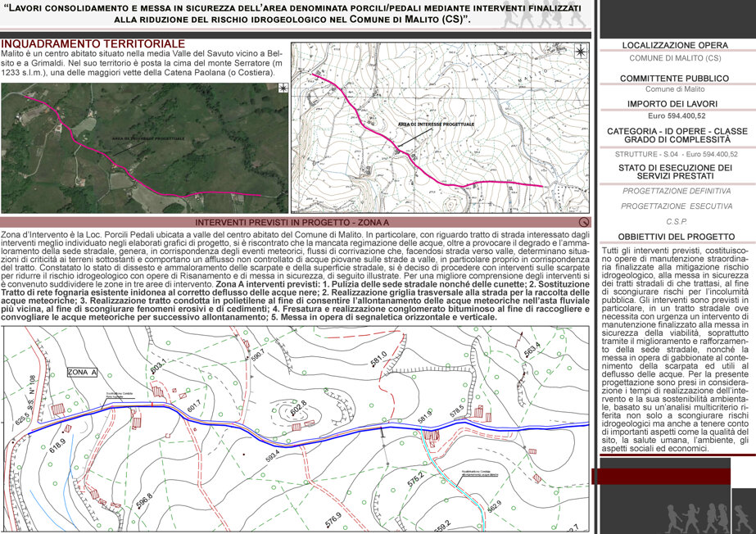Image resolution: width=756 pixels, height=534 pixels.
Task: Click the Progettazione Definitiva text
Action: click(x=676, y=191)
